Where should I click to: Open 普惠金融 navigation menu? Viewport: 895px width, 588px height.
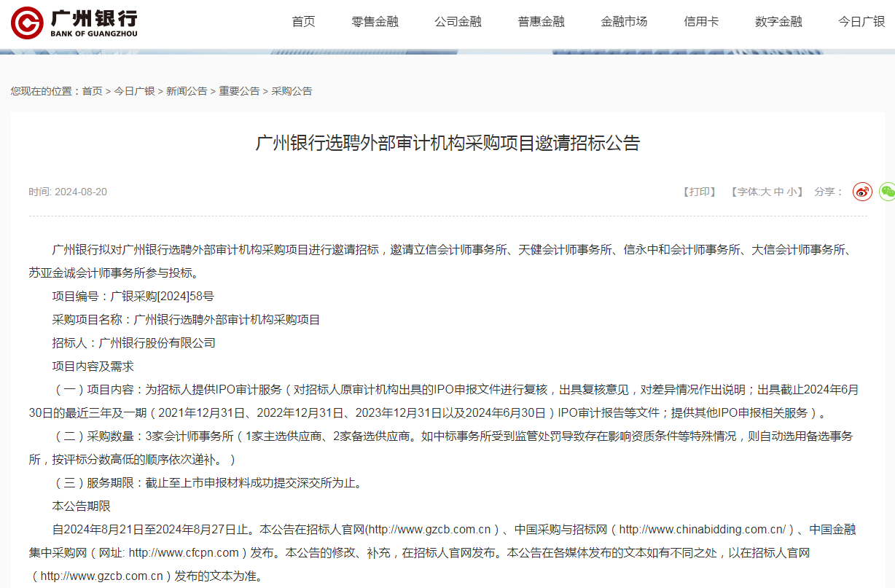pyautogui.click(x=542, y=22)
